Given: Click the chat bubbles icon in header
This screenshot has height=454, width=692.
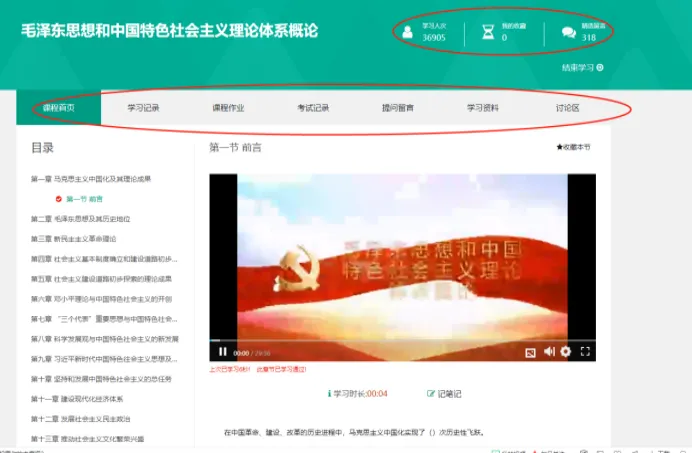Looking at the screenshot, I should pyautogui.click(x=569, y=32).
